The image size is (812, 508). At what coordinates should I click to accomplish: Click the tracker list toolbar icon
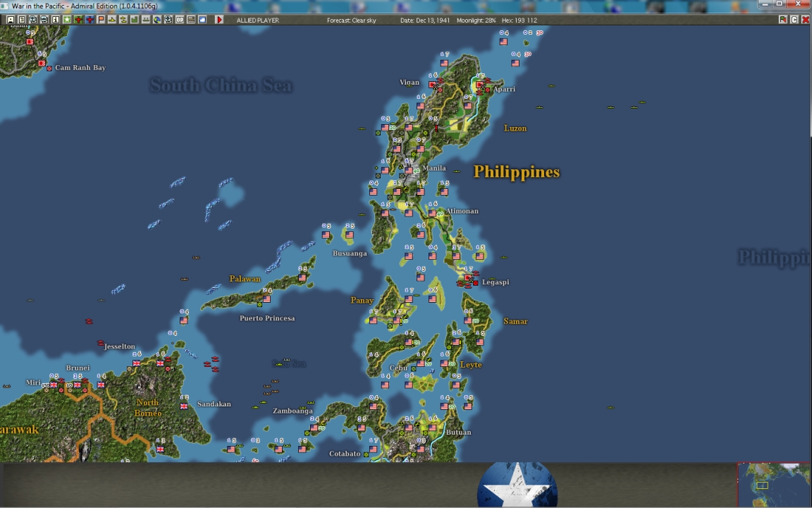(x=191, y=20)
